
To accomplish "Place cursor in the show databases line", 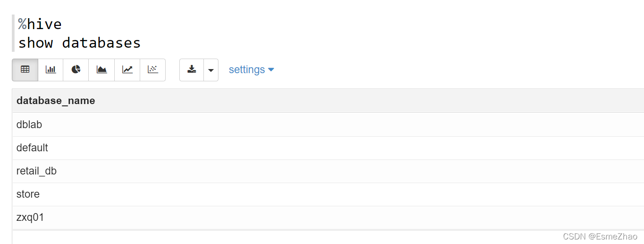I will coord(80,43).
